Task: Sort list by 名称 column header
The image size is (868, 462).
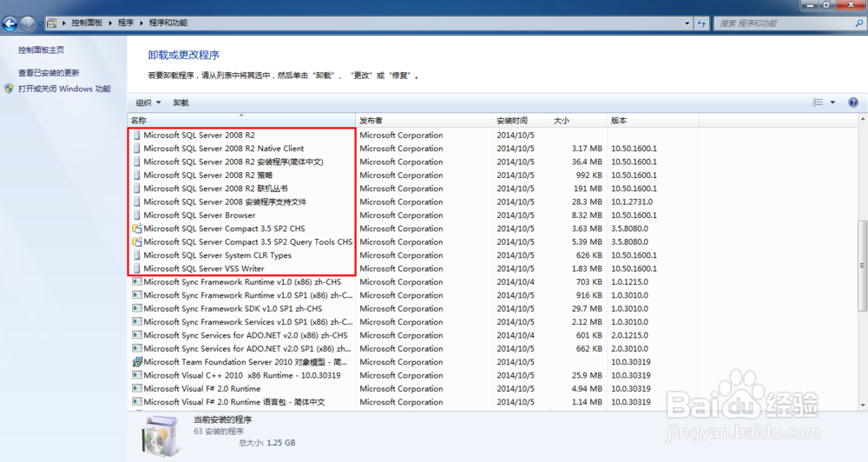Action: (241, 120)
